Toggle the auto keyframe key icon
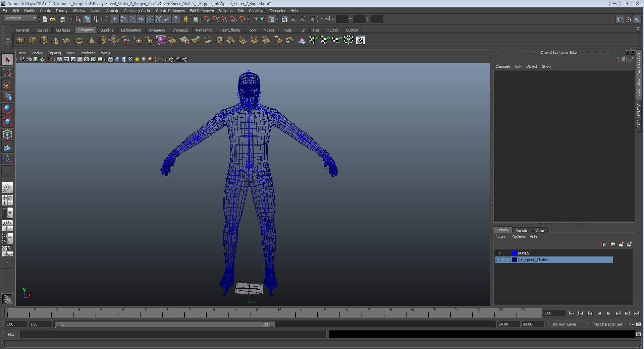The image size is (644, 349). 631,324
